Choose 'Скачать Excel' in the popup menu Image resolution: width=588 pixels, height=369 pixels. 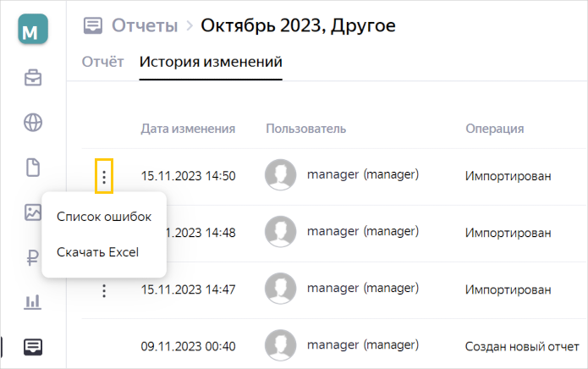[97, 252]
